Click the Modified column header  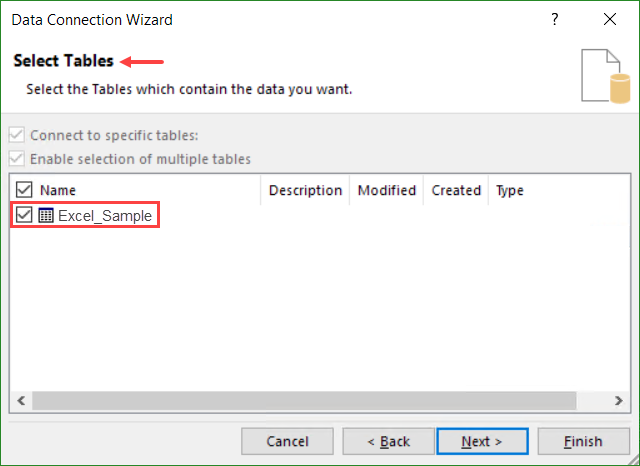click(386, 190)
